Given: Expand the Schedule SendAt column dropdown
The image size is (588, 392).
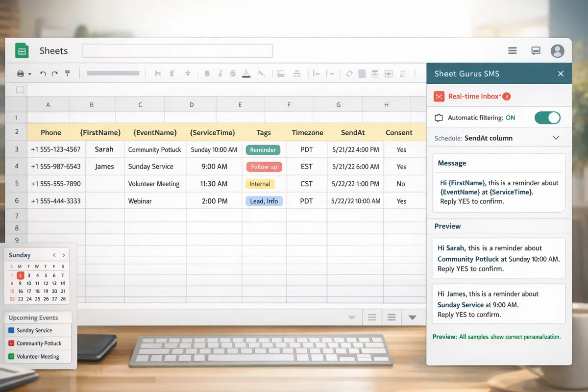Looking at the screenshot, I should [556, 138].
